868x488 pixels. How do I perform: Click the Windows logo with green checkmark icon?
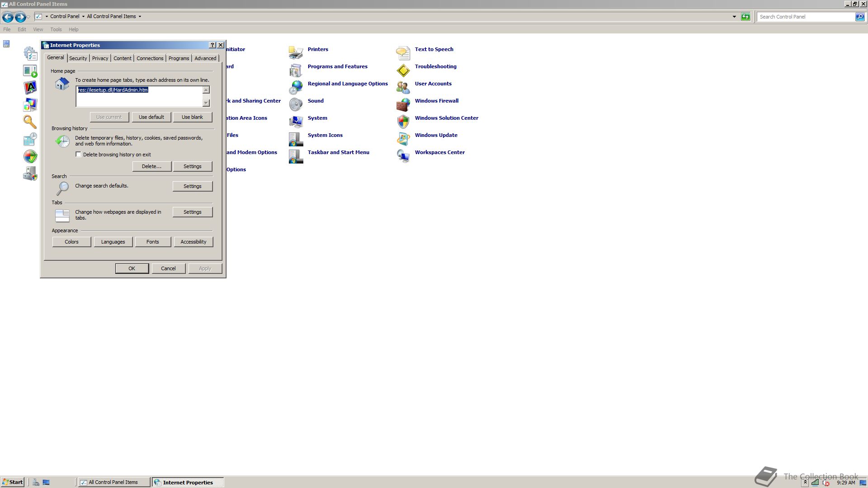(30, 156)
